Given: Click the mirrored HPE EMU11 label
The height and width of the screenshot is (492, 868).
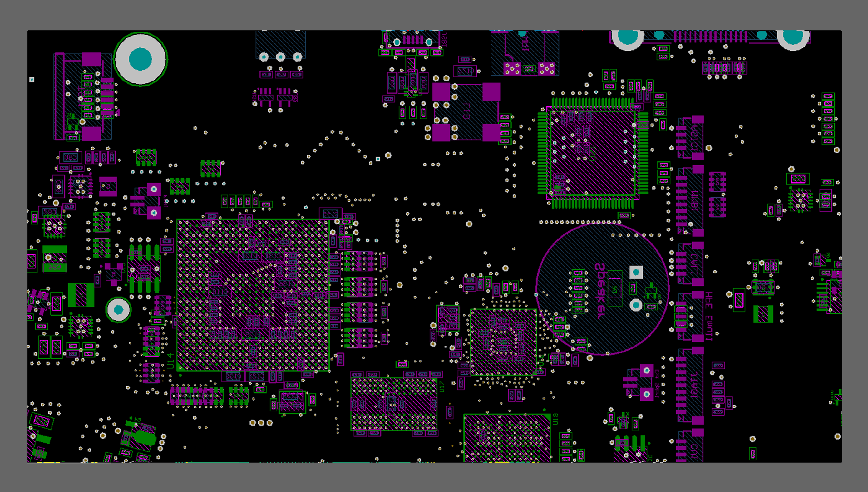Looking at the screenshot, I should click(x=709, y=316).
